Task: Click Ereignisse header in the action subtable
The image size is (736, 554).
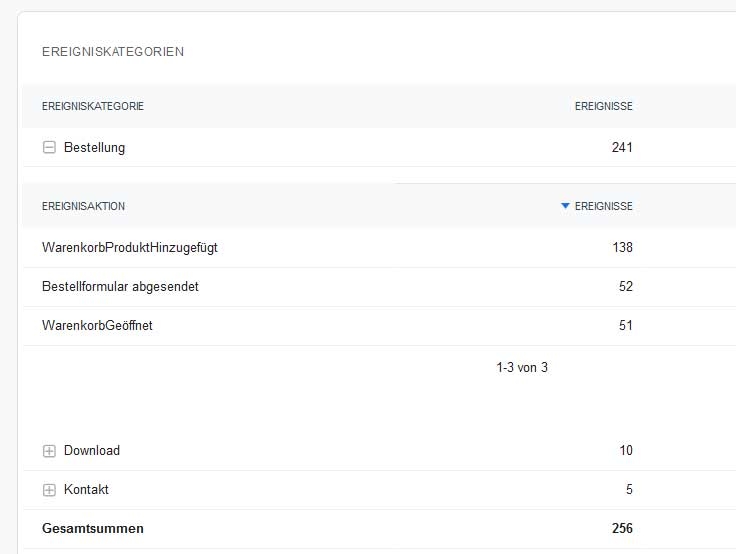Action: [603, 207]
